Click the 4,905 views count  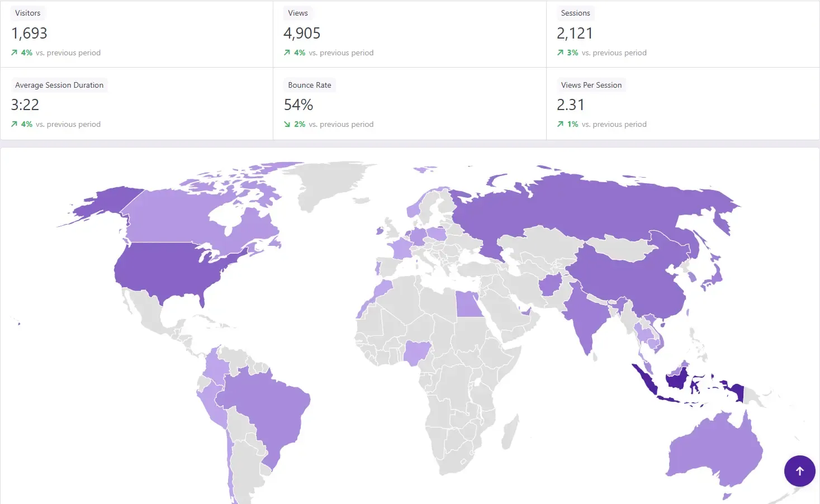302,34
